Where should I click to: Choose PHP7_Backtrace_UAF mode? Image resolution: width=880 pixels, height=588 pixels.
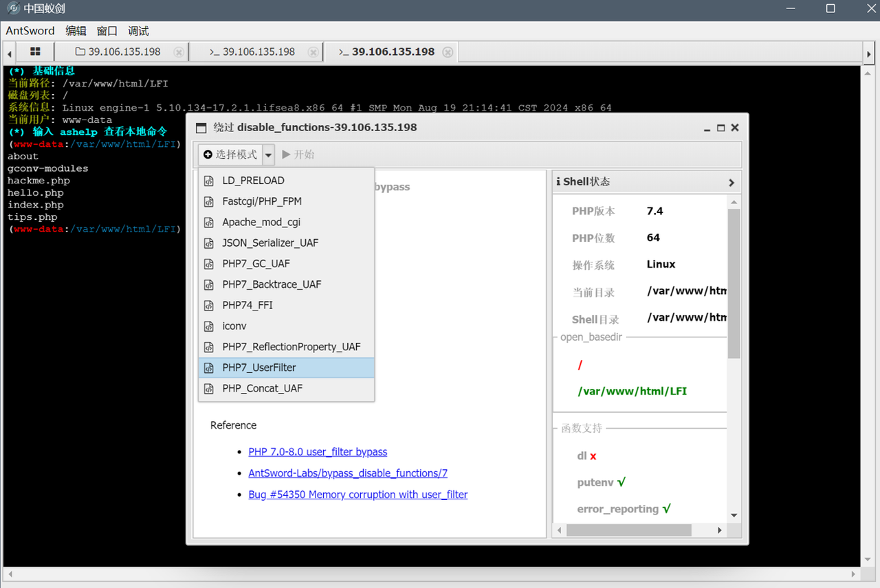[x=287, y=284]
